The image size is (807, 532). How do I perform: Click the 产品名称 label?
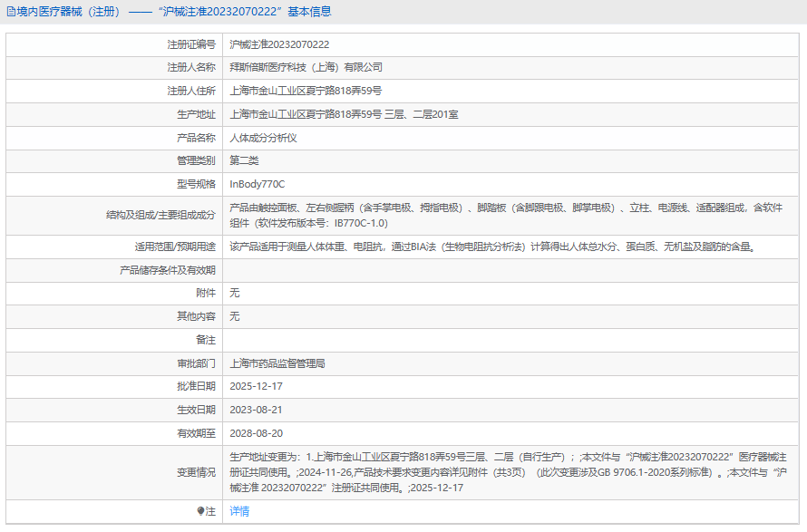(x=196, y=138)
